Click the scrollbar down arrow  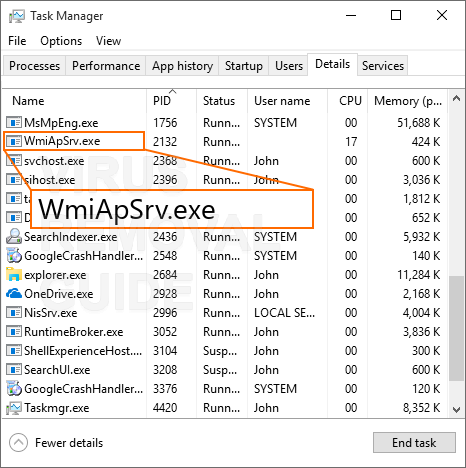pyautogui.click(x=456, y=409)
